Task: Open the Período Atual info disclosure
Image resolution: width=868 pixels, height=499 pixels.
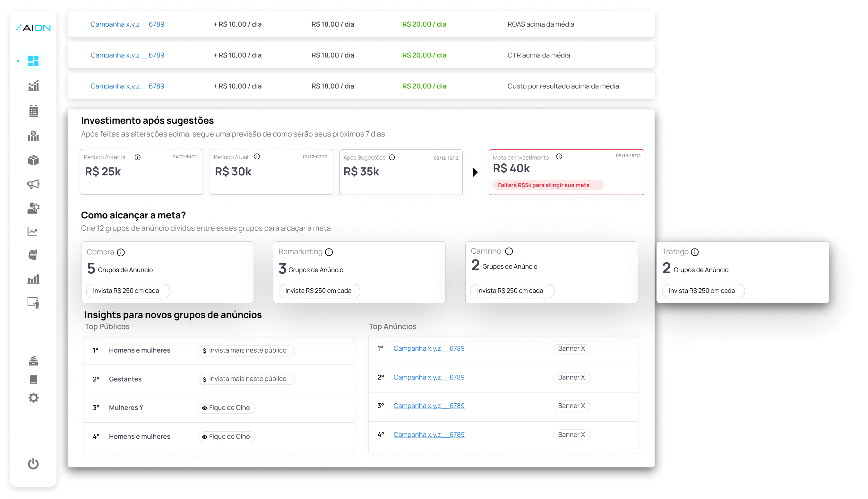Action: click(x=257, y=156)
